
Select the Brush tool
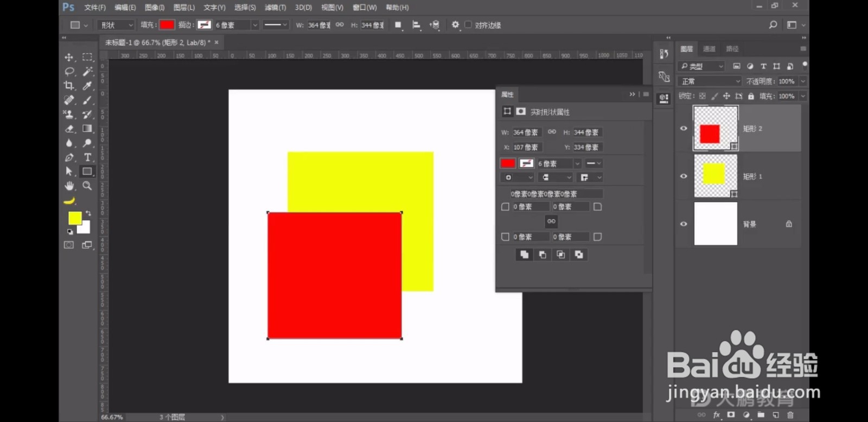click(87, 100)
